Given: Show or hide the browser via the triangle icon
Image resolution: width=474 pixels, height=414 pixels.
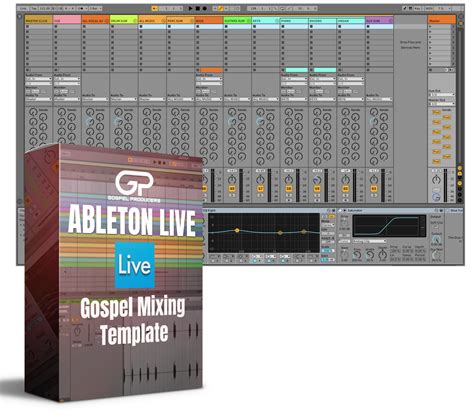Looking at the screenshot, I should coord(20,16).
